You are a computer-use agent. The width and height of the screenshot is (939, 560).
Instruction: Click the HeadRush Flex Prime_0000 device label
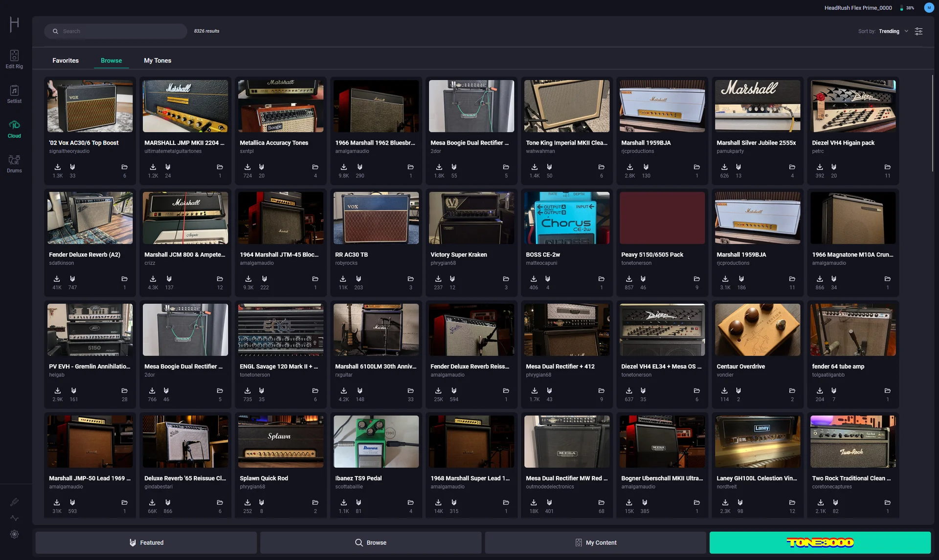click(x=858, y=8)
